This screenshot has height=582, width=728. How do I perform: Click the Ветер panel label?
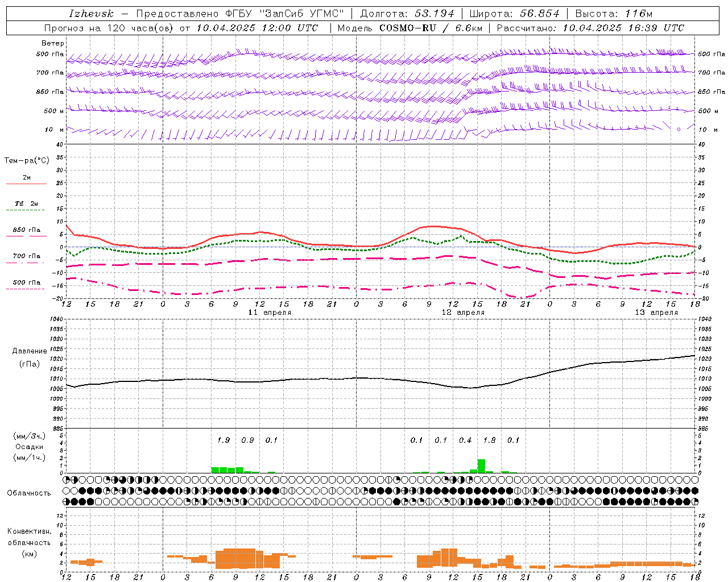point(52,43)
